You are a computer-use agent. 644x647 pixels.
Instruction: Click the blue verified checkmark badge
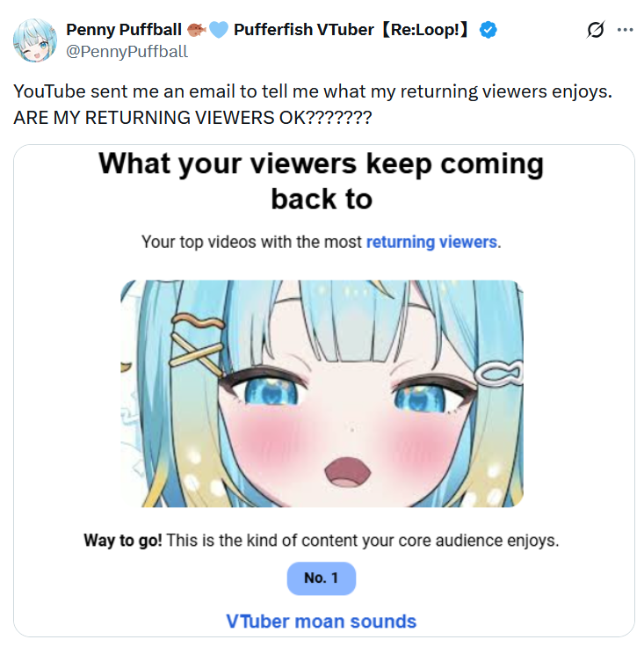[488, 30]
